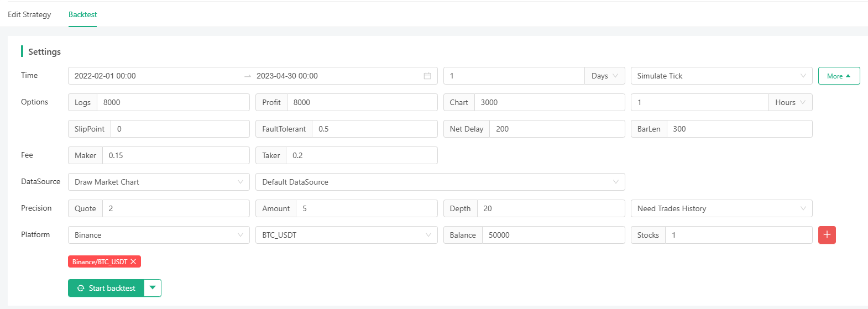Click the start date 2022-02-01 00:00

(105, 76)
